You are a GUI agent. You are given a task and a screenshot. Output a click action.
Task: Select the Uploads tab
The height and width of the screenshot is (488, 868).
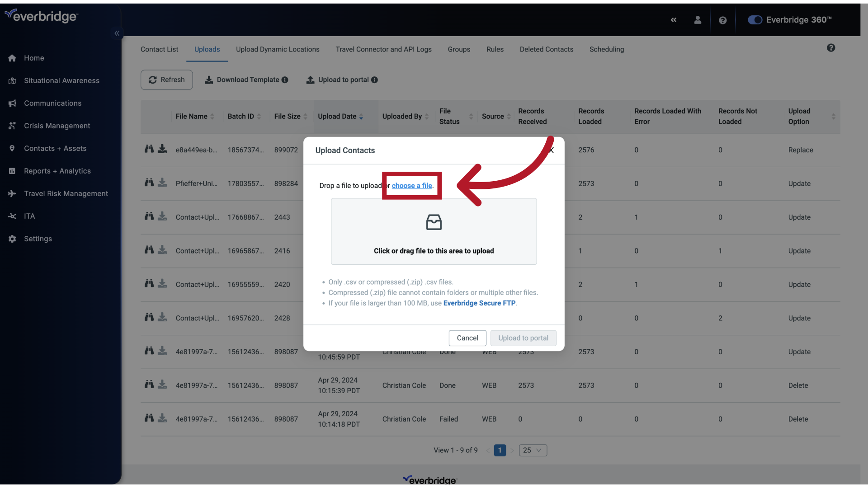click(207, 49)
